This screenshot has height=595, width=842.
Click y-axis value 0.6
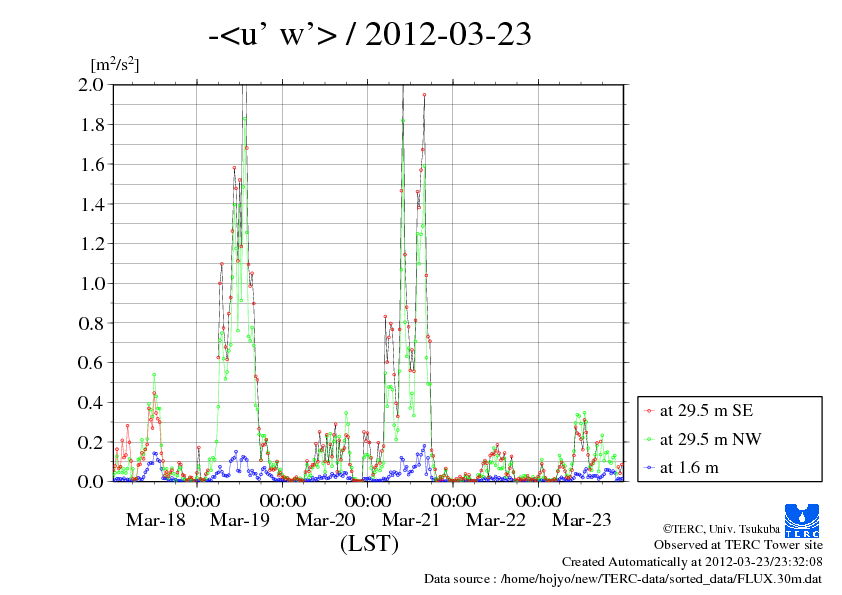(91, 362)
